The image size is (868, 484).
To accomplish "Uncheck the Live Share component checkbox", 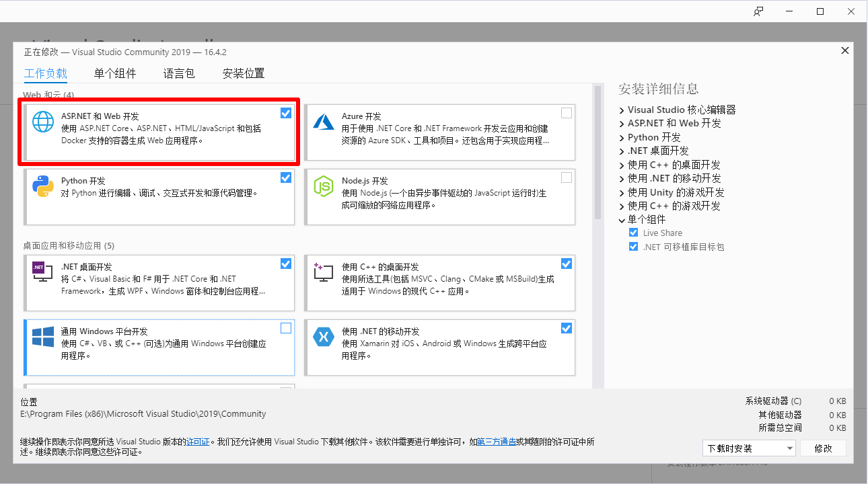I will coord(633,233).
